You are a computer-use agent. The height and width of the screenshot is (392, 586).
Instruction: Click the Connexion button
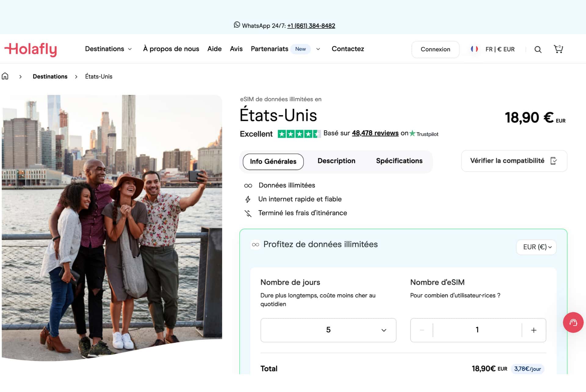[435, 49]
